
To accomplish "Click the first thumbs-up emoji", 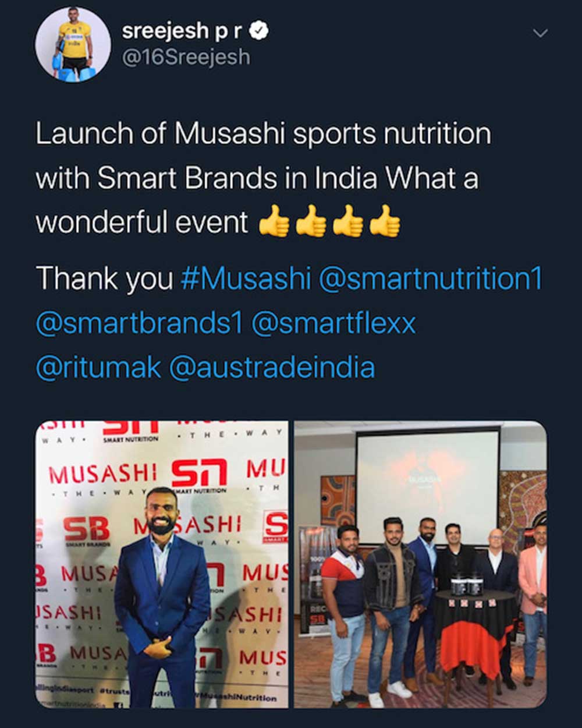I will pos(274,222).
